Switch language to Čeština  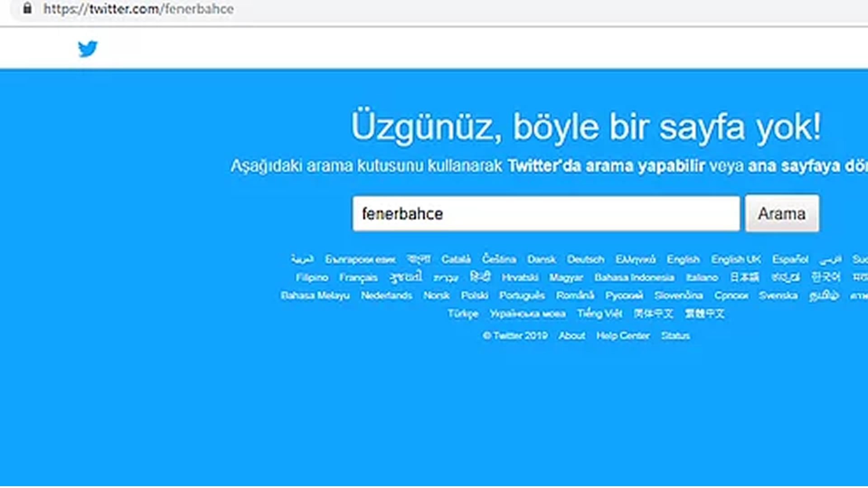point(499,259)
